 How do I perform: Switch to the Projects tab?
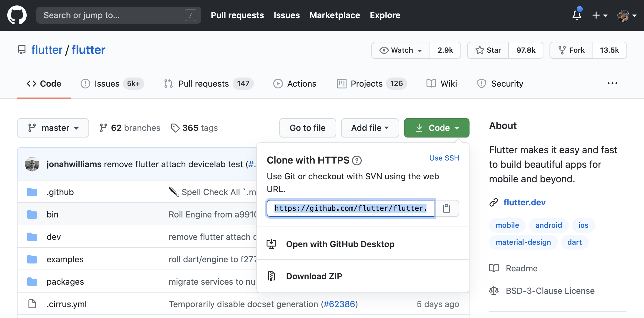point(372,84)
